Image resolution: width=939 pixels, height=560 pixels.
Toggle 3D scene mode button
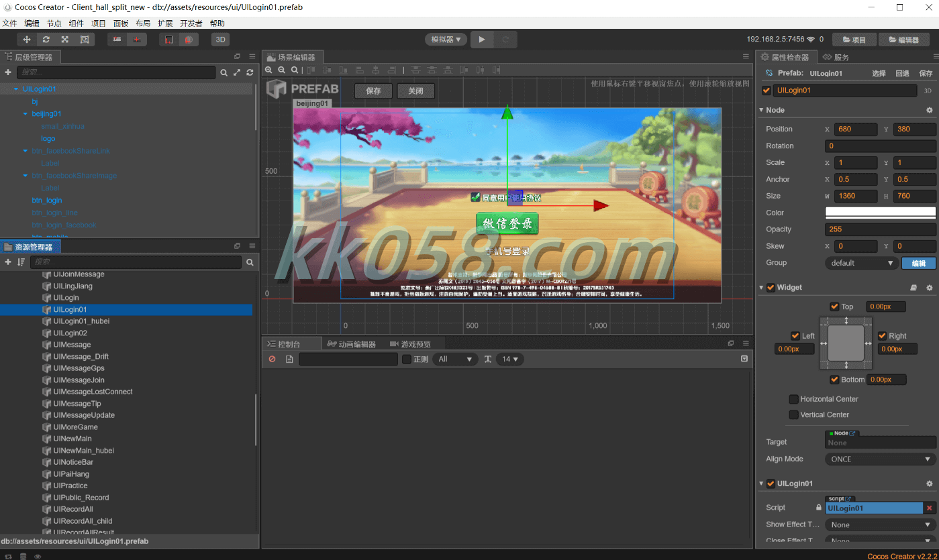(220, 40)
